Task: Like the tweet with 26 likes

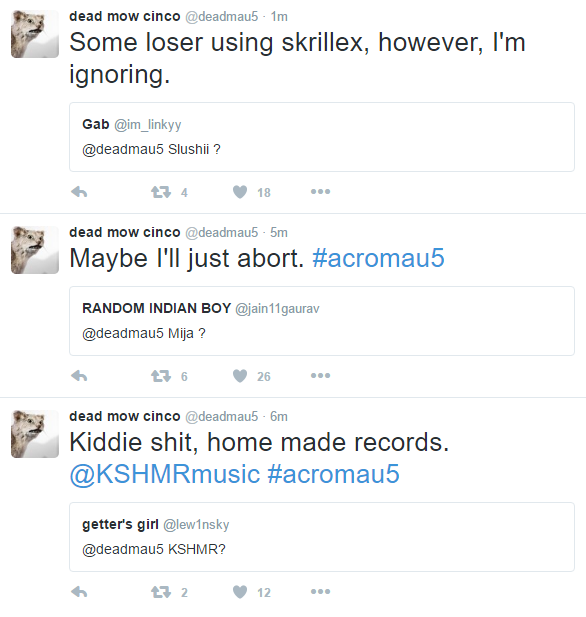Action: tap(240, 376)
